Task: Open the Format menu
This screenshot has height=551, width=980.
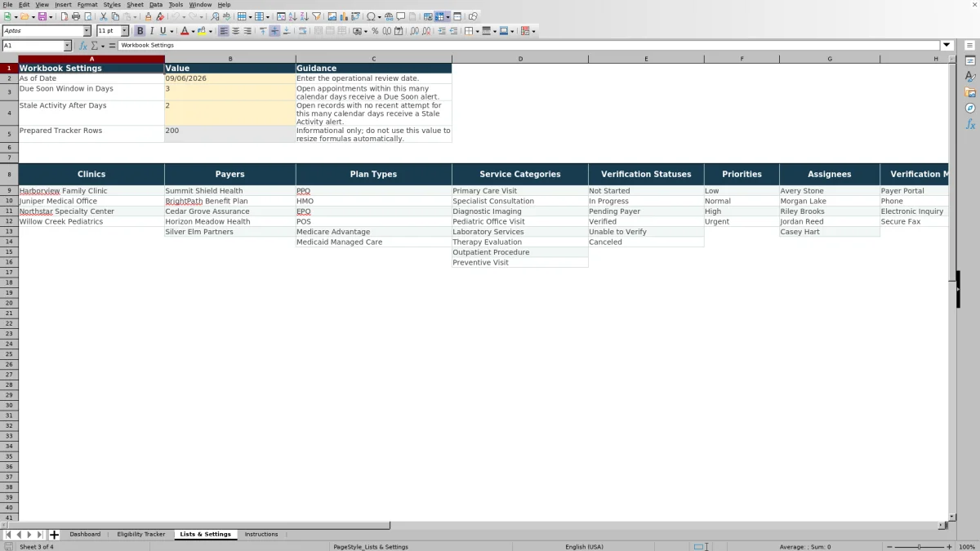Action: 87,5
